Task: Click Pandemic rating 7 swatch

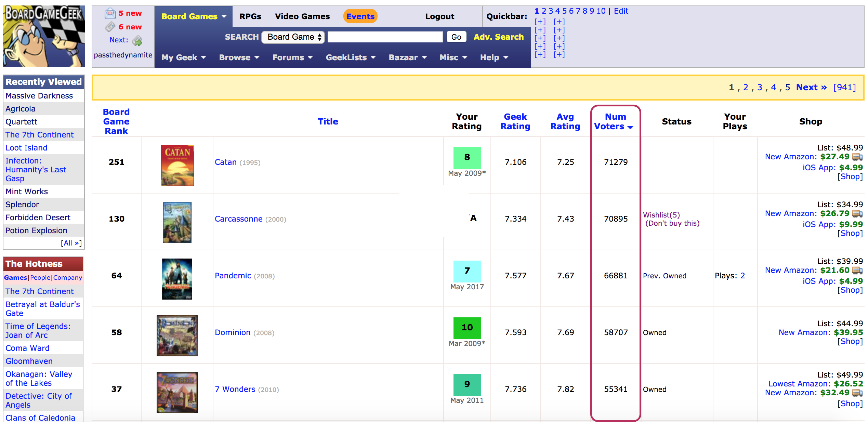Action: (467, 271)
